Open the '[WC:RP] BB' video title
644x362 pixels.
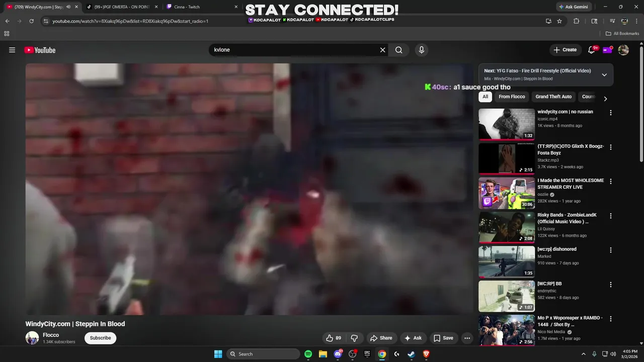(549, 284)
